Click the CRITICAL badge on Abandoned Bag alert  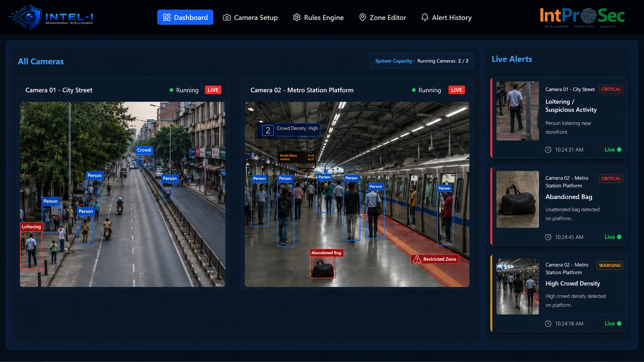611,178
